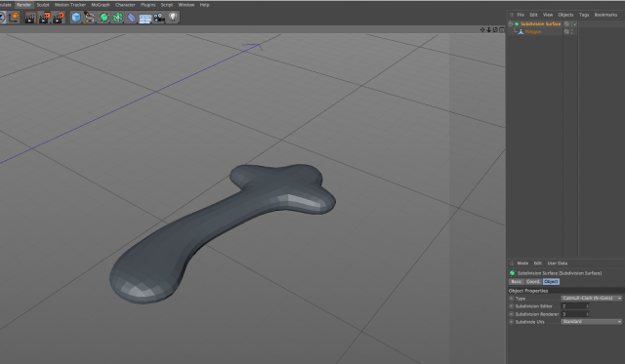Click the Render to Picture Viewer icon
The width and height of the screenshot is (625, 364).
point(44,18)
